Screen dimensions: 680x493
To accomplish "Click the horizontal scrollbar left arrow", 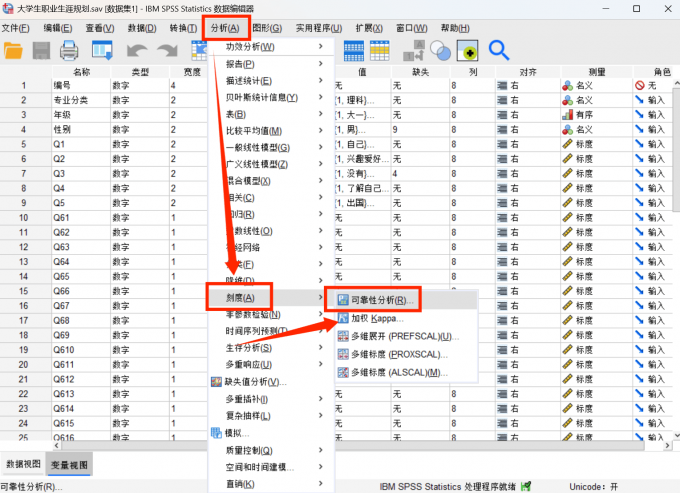I will (x=57, y=445).
